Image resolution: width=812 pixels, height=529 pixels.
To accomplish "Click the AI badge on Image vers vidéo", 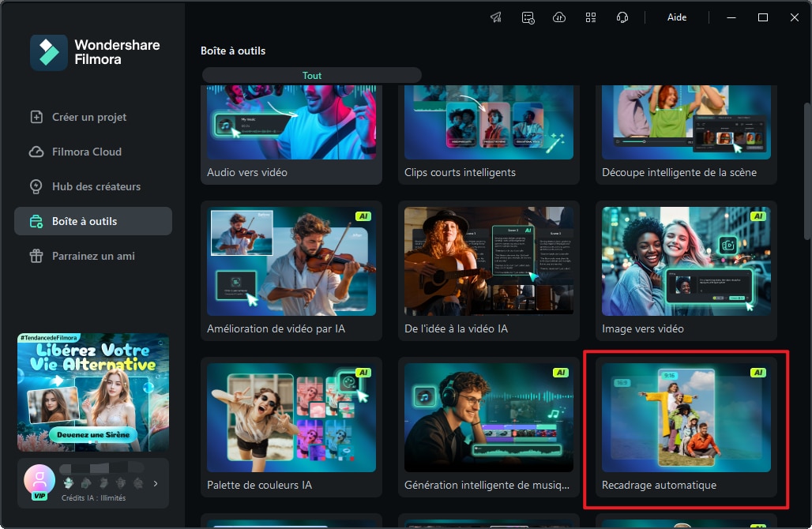I will [x=758, y=216].
